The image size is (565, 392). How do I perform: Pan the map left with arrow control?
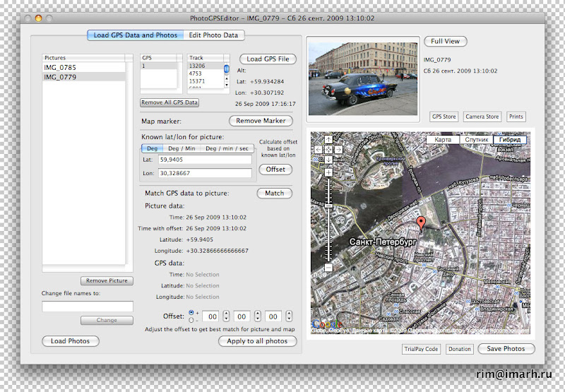click(x=319, y=150)
